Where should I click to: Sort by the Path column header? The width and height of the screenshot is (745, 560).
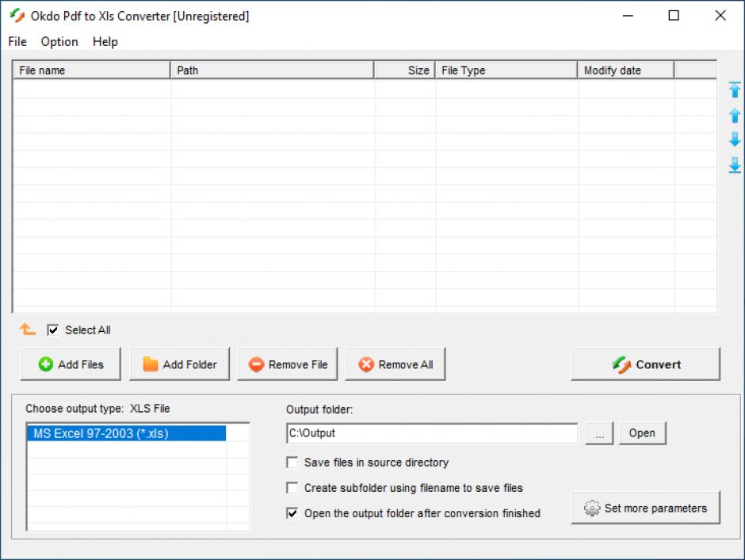click(x=273, y=70)
